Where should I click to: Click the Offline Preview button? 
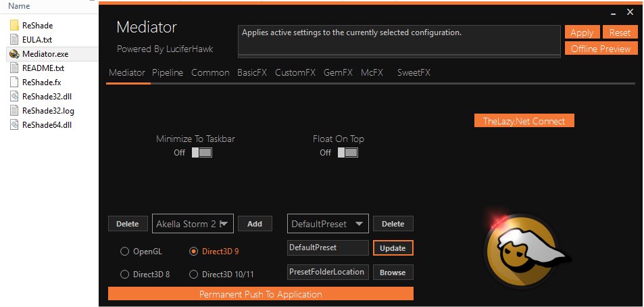click(601, 49)
